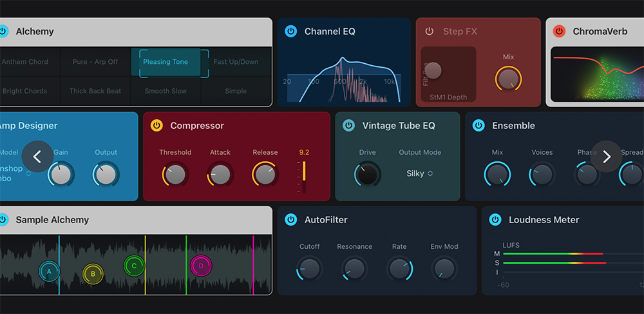This screenshot has width=644, height=314.
Task: Choose the Smooth Slow preset
Action: (x=166, y=91)
